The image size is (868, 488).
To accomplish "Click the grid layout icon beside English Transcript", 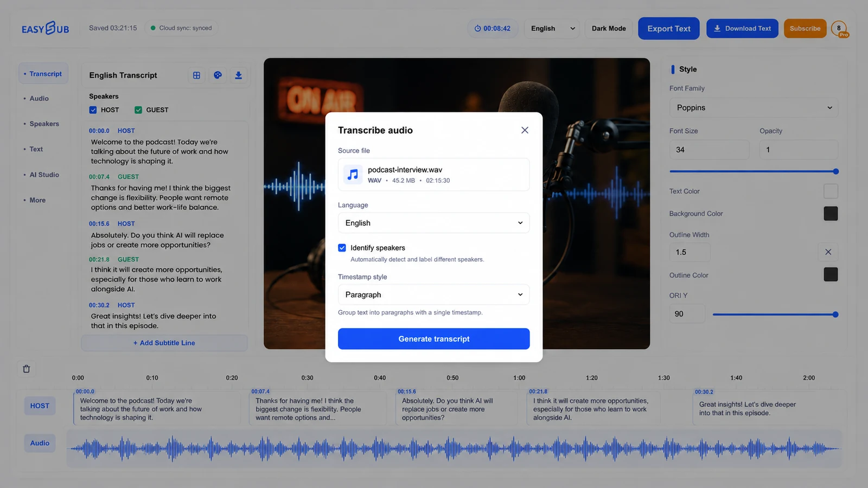I will (196, 75).
